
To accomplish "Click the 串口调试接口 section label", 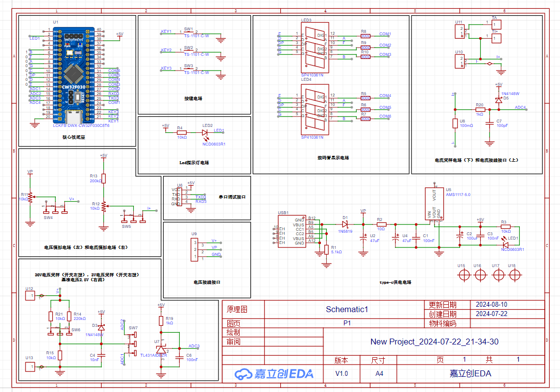I will tap(232, 197).
